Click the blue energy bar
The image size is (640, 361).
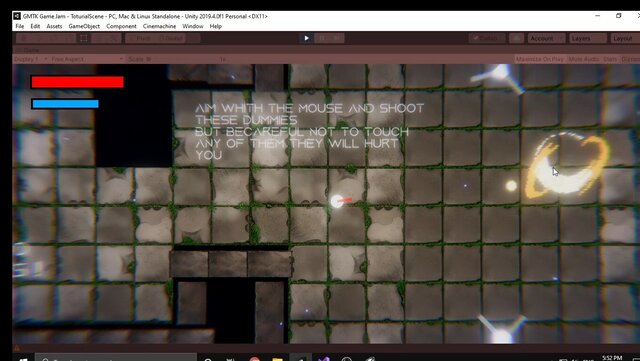click(x=65, y=104)
